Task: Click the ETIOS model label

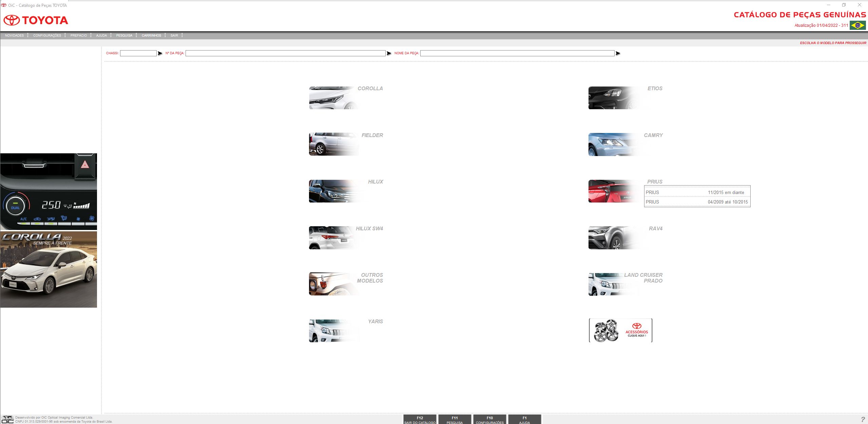Action: (x=655, y=89)
